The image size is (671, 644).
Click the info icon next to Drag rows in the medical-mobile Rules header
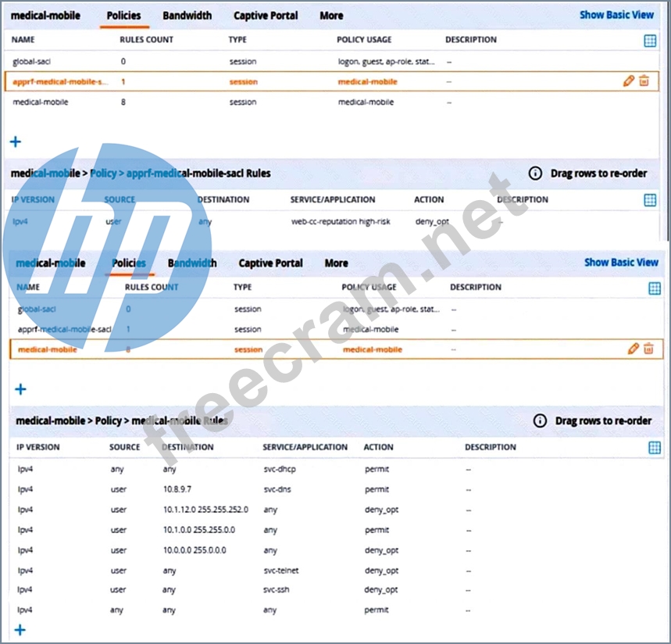[x=540, y=421]
